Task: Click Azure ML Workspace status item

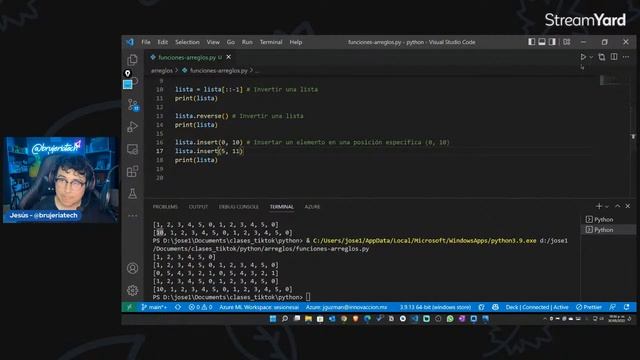Action: pos(259,307)
